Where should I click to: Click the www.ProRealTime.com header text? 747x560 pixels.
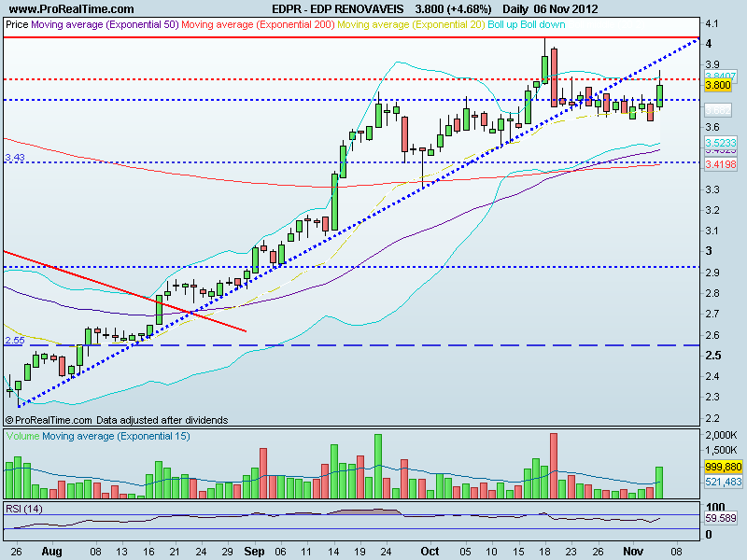[x=72, y=9]
